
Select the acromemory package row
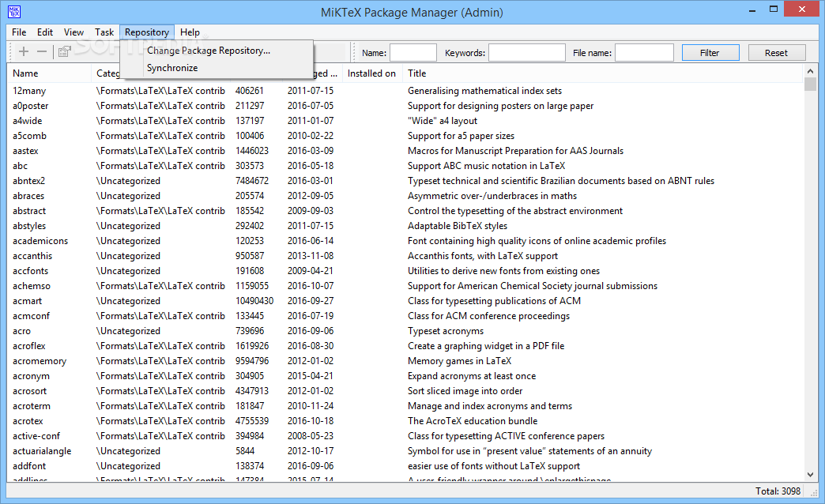click(405, 361)
